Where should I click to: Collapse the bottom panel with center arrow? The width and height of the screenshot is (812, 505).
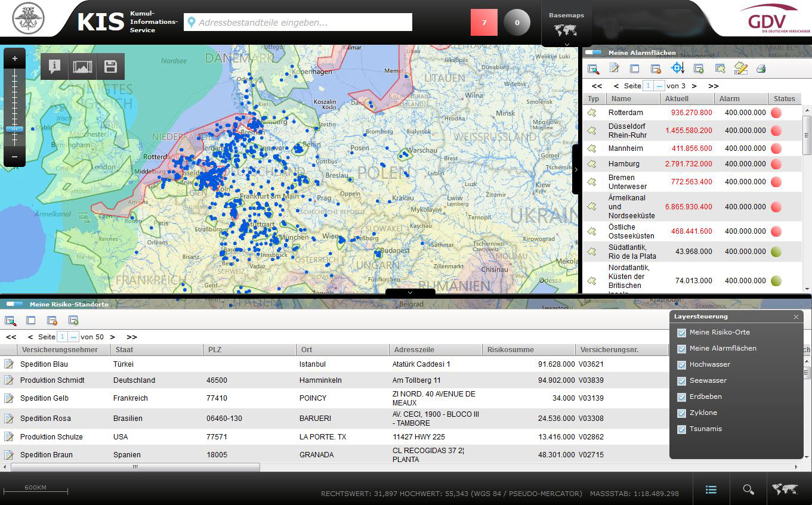coord(410,293)
